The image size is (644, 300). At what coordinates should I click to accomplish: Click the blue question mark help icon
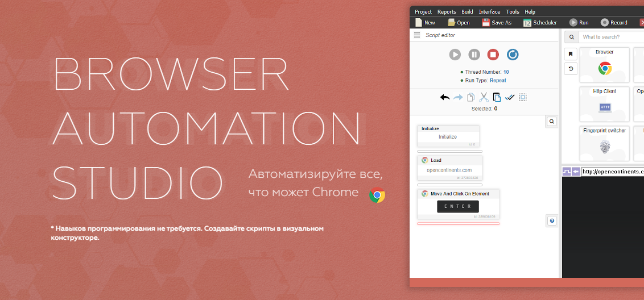(552, 221)
